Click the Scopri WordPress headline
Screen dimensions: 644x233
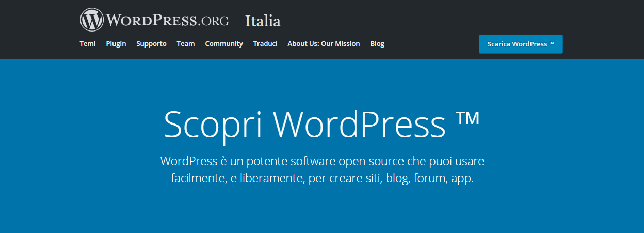click(304, 125)
